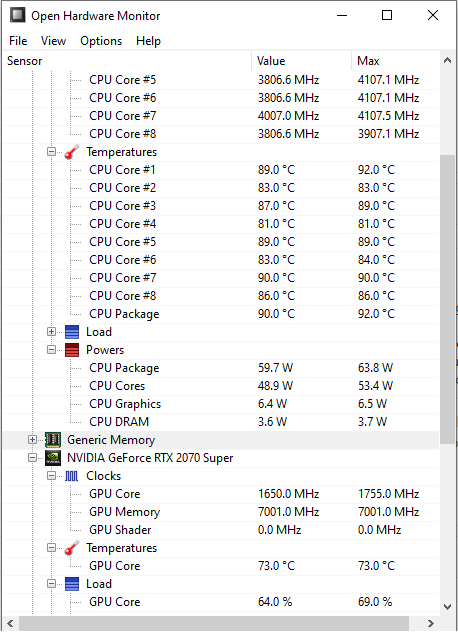Expand the CPU Load node

[51, 332]
